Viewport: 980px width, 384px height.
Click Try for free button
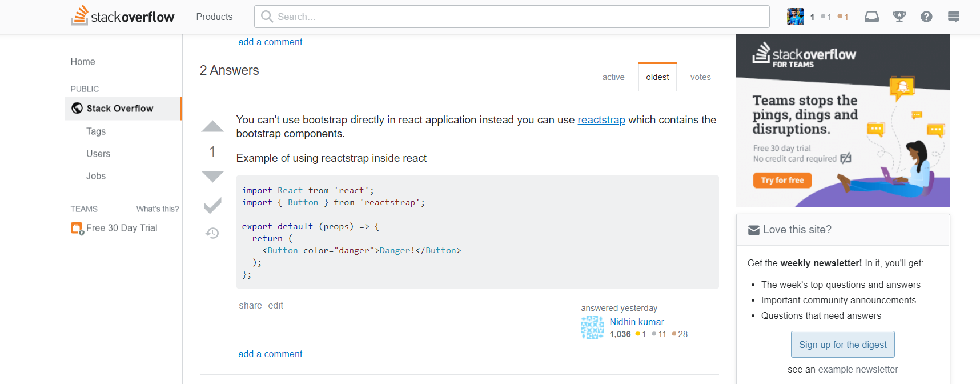[782, 181]
